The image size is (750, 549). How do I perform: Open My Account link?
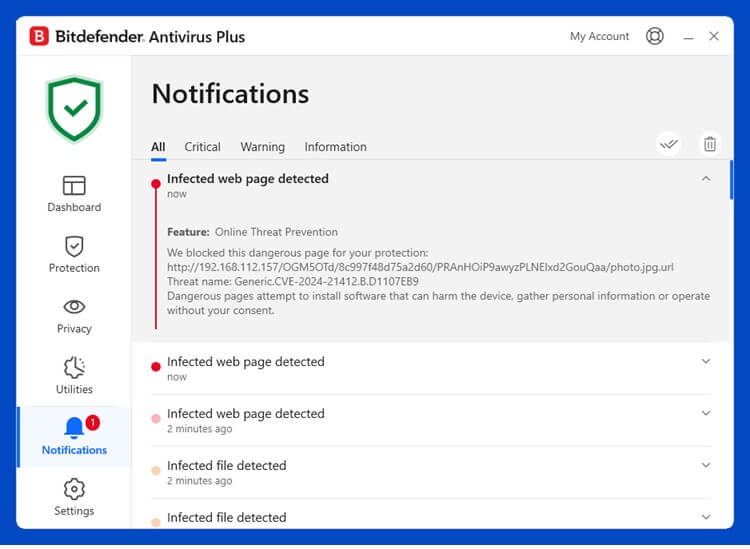tap(599, 36)
